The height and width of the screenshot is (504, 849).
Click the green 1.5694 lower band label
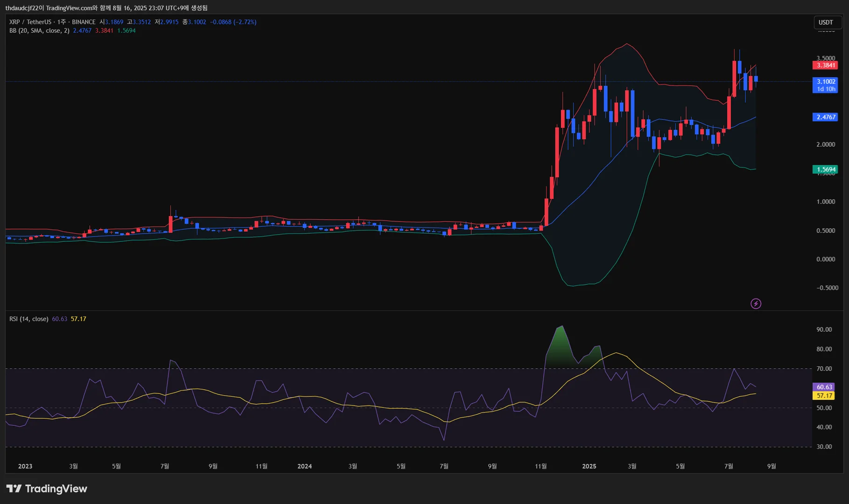(826, 169)
